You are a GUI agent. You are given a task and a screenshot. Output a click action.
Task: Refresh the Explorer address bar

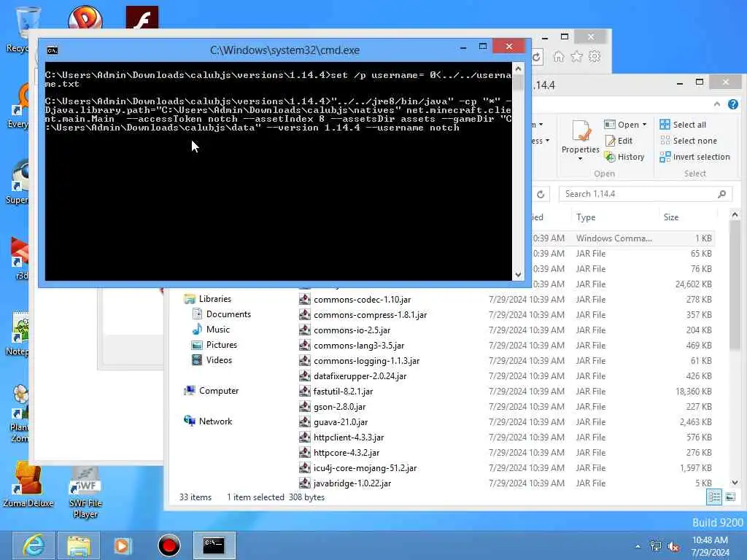(x=541, y=194)
